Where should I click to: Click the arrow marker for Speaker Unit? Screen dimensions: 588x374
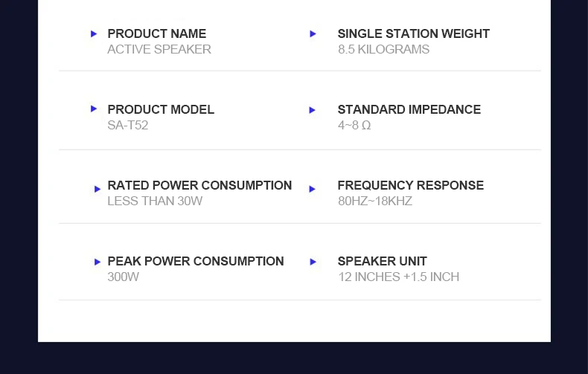click(x=313, y=262)
